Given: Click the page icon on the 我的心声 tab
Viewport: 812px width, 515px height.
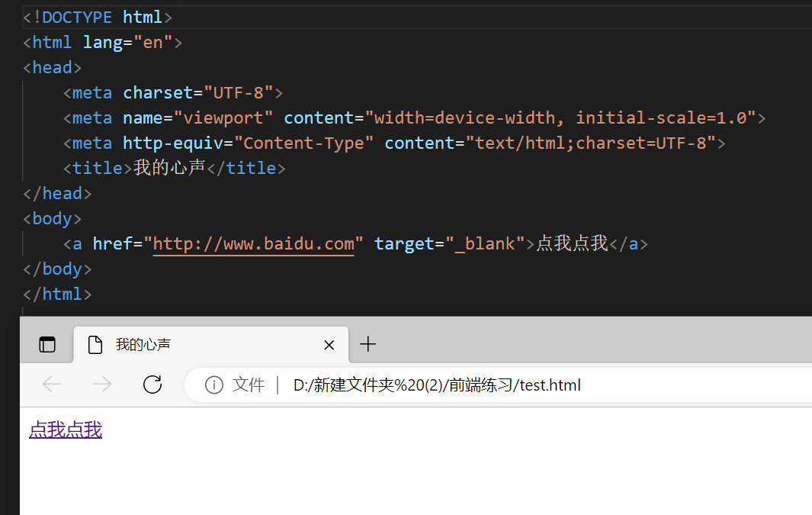Looking at the screenshot, I should coord(95,344).
